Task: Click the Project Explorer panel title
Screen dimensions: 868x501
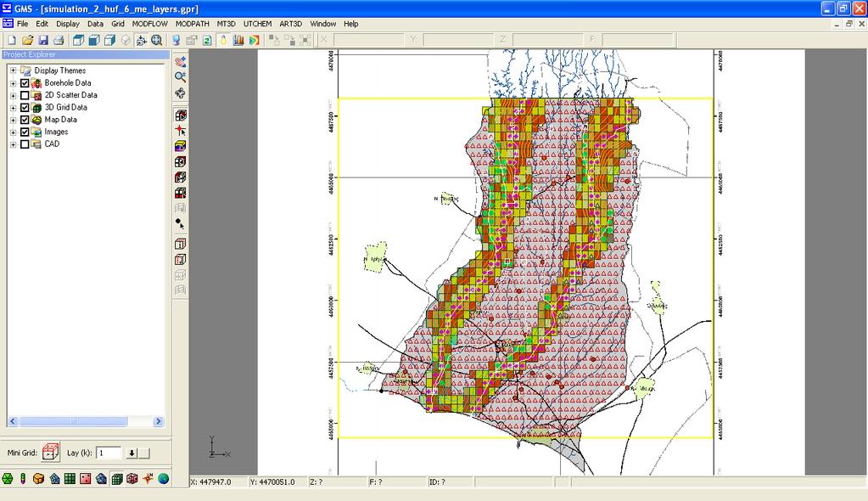Action: [30, 54]
